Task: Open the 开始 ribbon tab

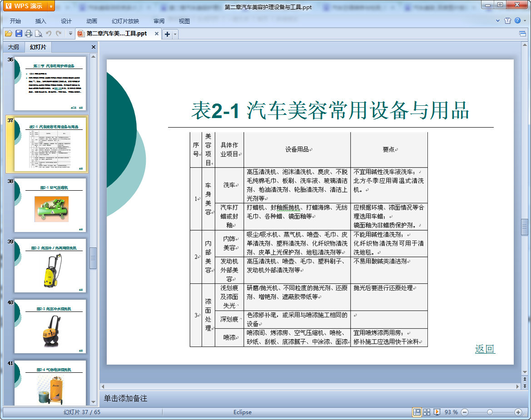Action: pyautogui.click(x=15, y=21)
